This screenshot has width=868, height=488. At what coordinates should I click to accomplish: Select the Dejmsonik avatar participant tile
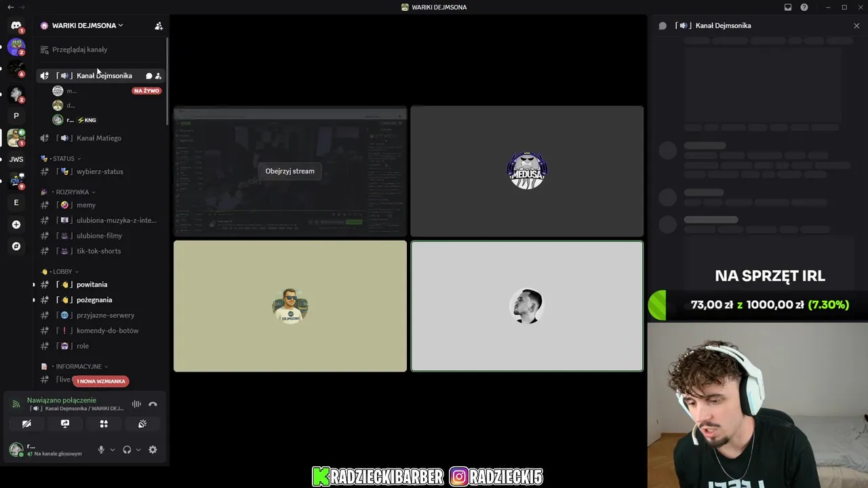point(290,306)
